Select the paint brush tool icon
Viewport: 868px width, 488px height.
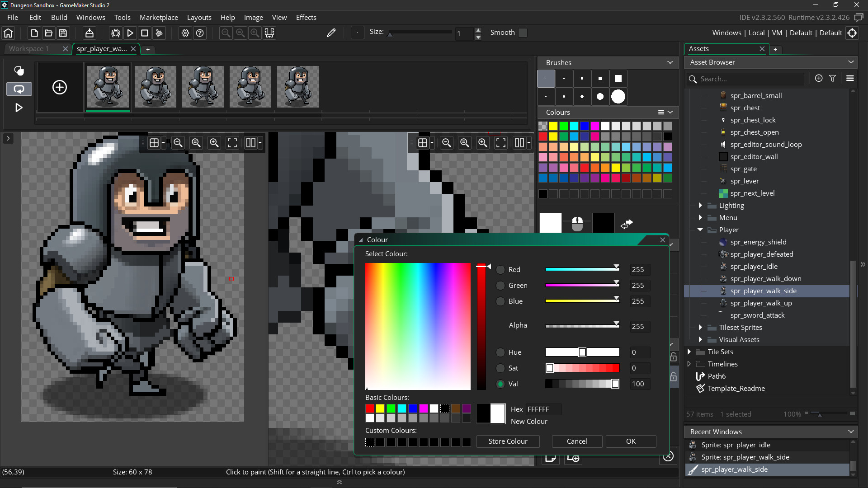(x=331, y=33)
